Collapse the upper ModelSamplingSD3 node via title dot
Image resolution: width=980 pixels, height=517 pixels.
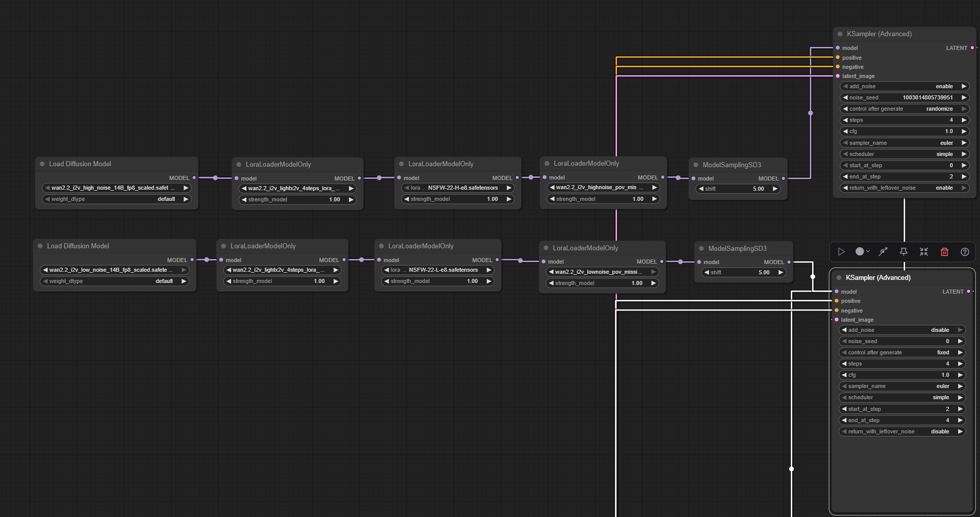coord(696,165)
